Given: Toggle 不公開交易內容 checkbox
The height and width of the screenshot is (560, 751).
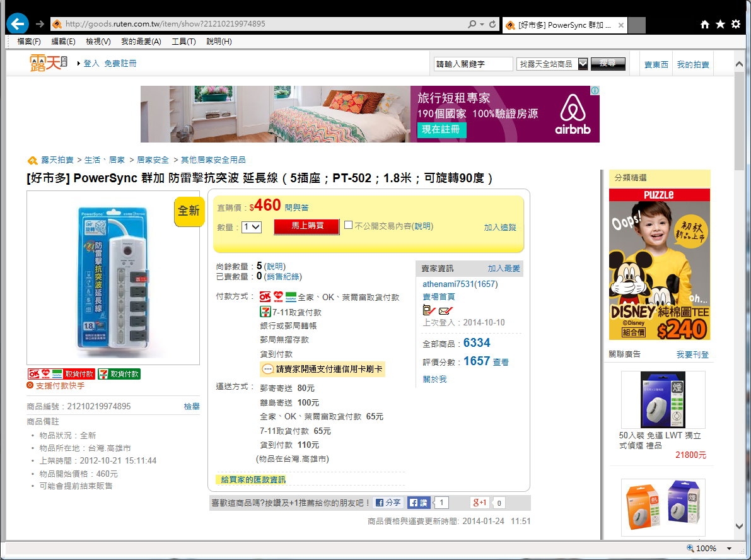Looking at the screenshot, I should point(348,225).
